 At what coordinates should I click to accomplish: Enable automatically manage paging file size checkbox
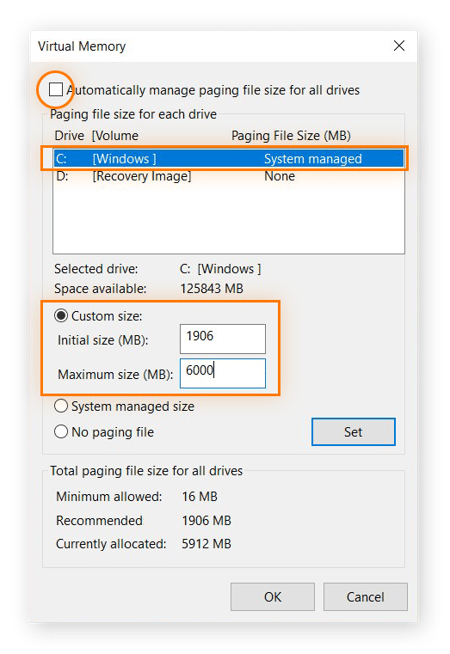click(x=56, y=90)
